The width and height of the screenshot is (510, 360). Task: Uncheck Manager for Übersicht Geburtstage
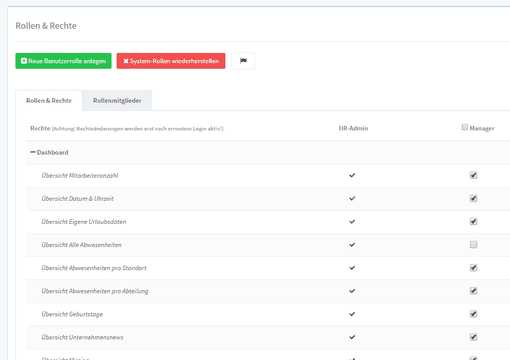click(473, 314)
